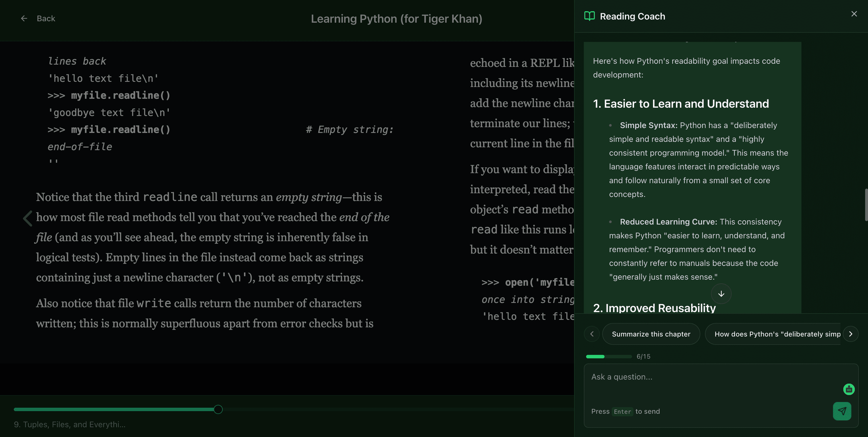The height and width of the screenshot is (437, 868).
Task: Show next suggested questions chevron
Action: click(850, 334)
